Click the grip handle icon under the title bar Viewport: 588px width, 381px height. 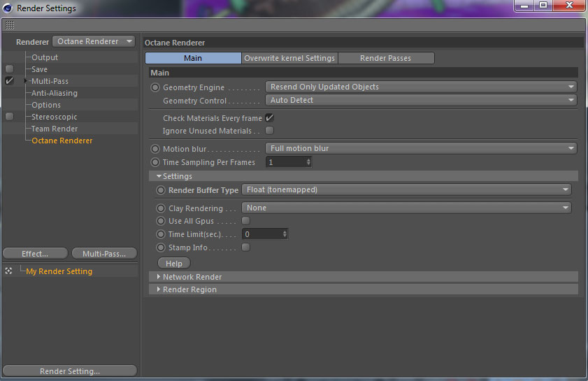click(10, 25)
